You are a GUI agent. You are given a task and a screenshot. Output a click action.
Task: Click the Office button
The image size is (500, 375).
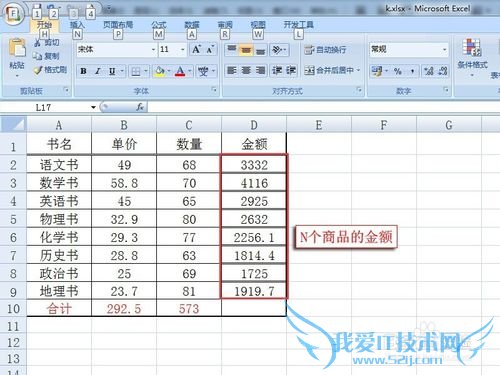point(13,14)
